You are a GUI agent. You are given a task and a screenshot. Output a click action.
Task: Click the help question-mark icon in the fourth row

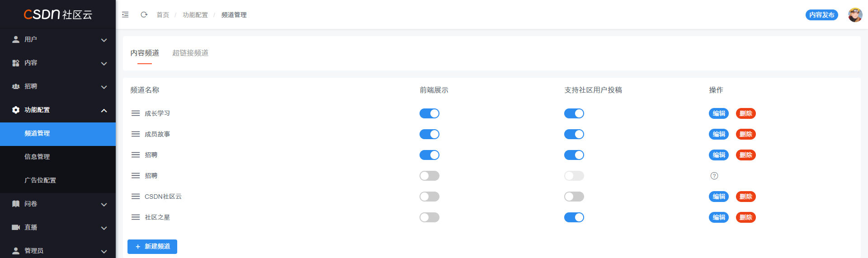pos(714,176)
